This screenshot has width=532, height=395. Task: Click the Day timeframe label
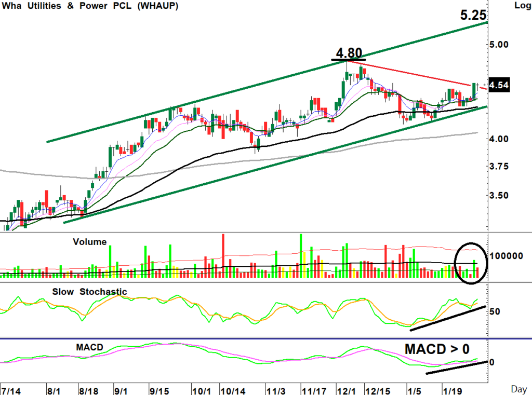[x=518, y=388]
